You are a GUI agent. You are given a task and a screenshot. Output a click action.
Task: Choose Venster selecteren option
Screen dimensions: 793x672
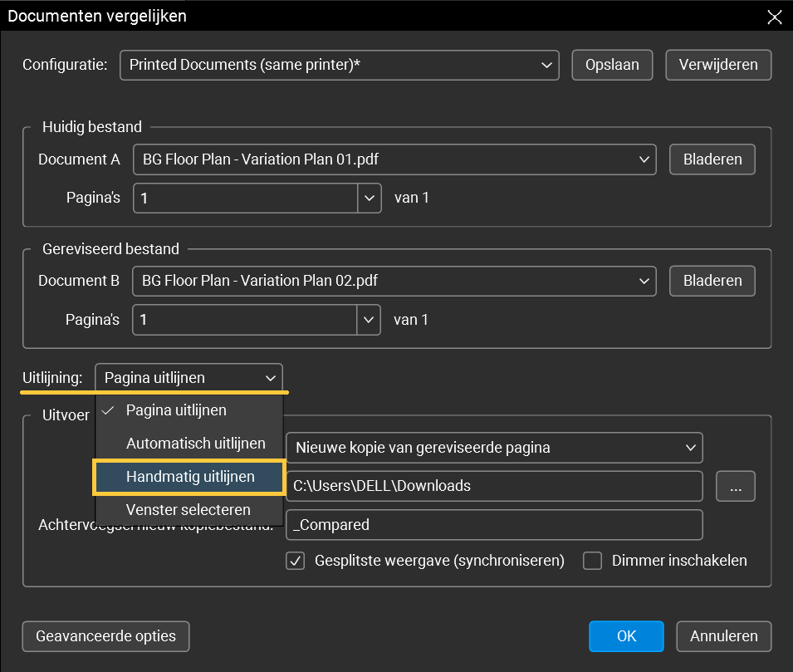pyautogui.click(x=188, y=509)
